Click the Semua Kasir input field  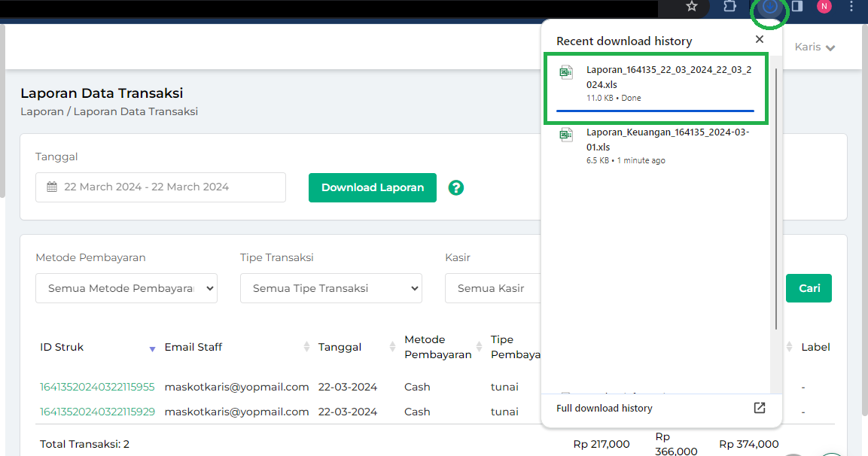pyautogui.click(x=493, y=288)
